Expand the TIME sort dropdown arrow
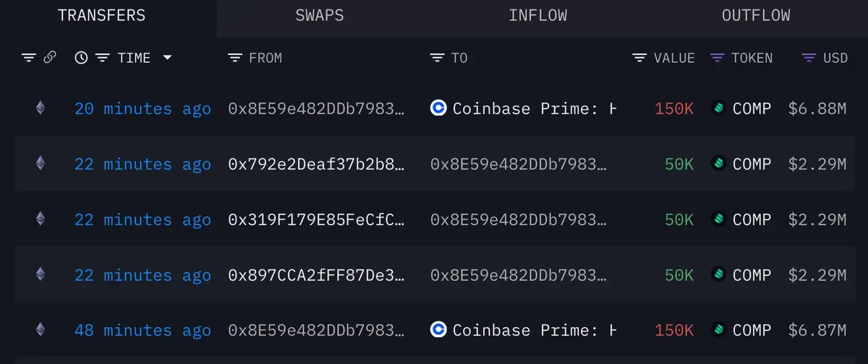 (168, 58)
